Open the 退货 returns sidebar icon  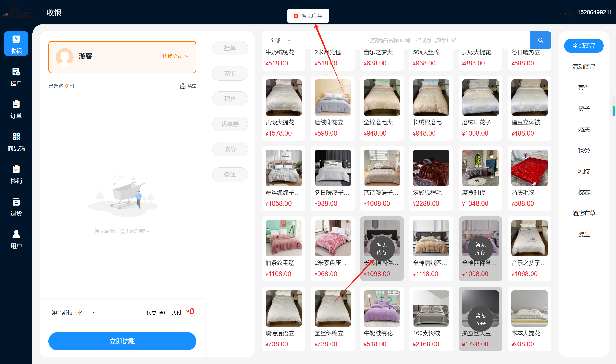16,207
